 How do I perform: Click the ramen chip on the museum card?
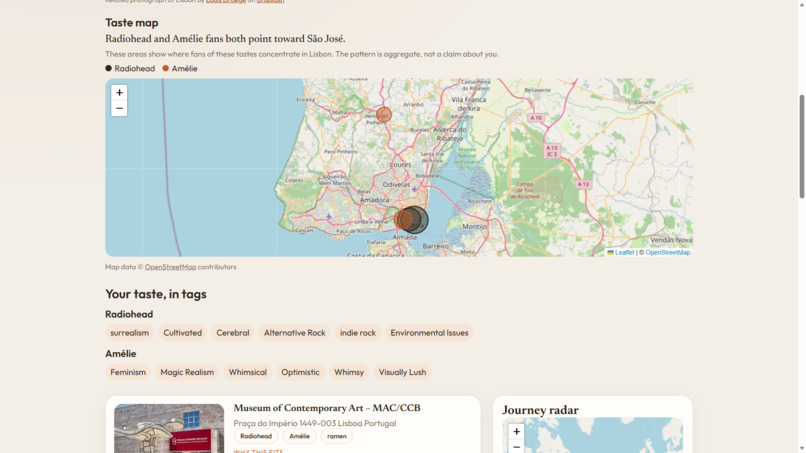point(337,436)
